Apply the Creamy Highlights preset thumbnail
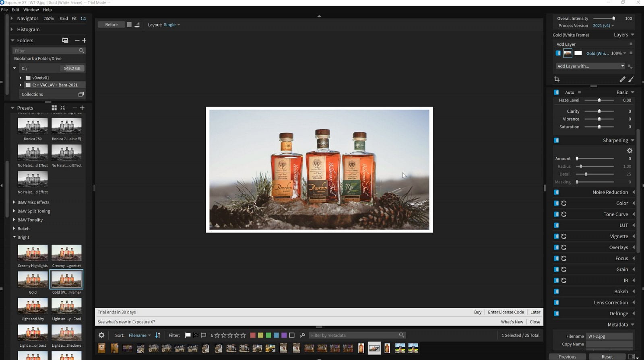The height and width of the screenshot is (360, 644). [33, 253]
